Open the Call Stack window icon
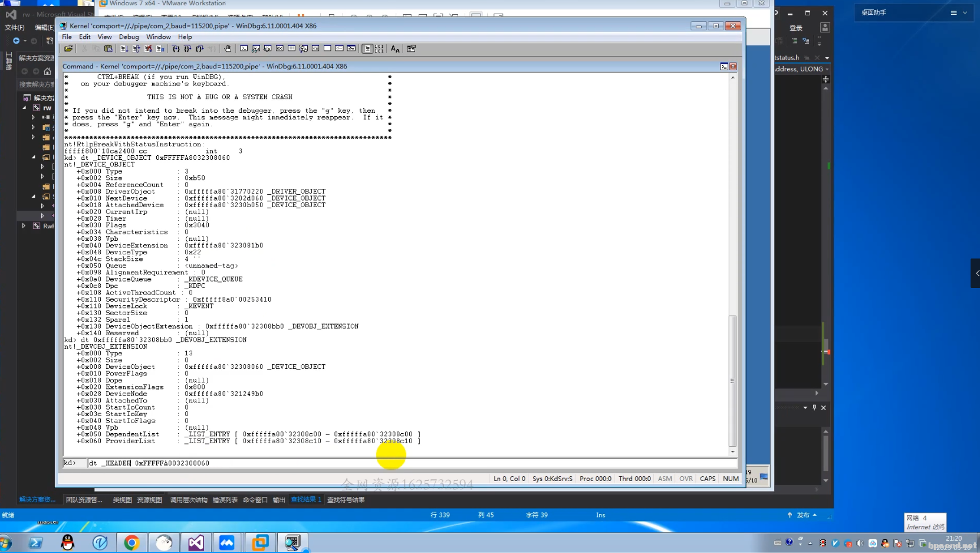980x553 pixels. tap(304, 49)
